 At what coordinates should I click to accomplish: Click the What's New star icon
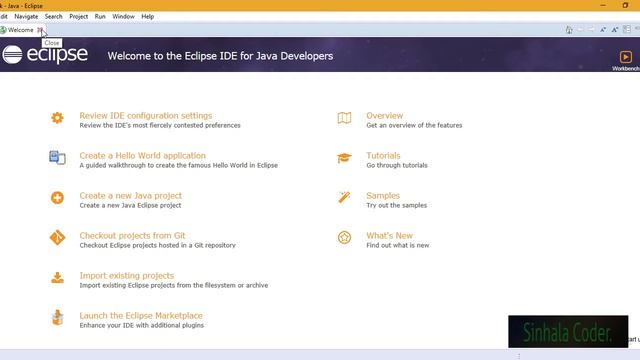[344, 238]
